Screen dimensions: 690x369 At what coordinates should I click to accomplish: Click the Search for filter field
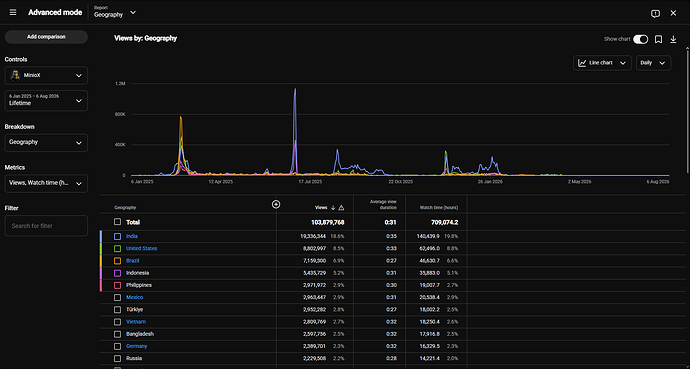pyautogui.click(x=46, y=226)
